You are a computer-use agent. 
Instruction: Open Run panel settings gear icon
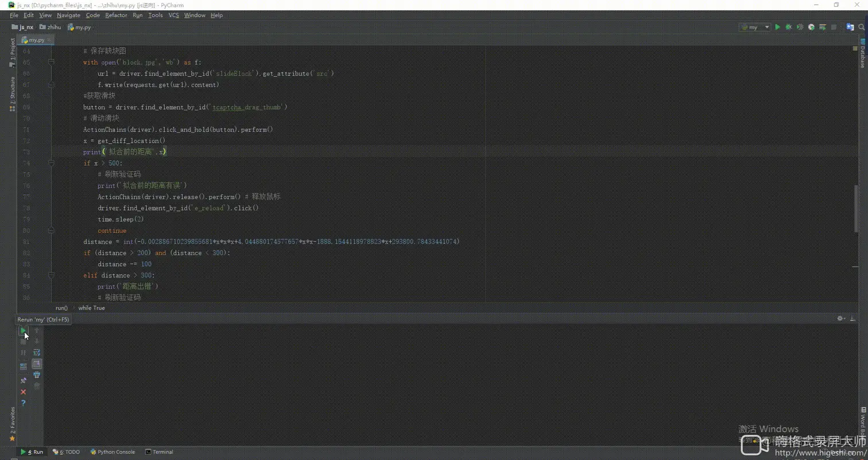[x=840, y=318]
